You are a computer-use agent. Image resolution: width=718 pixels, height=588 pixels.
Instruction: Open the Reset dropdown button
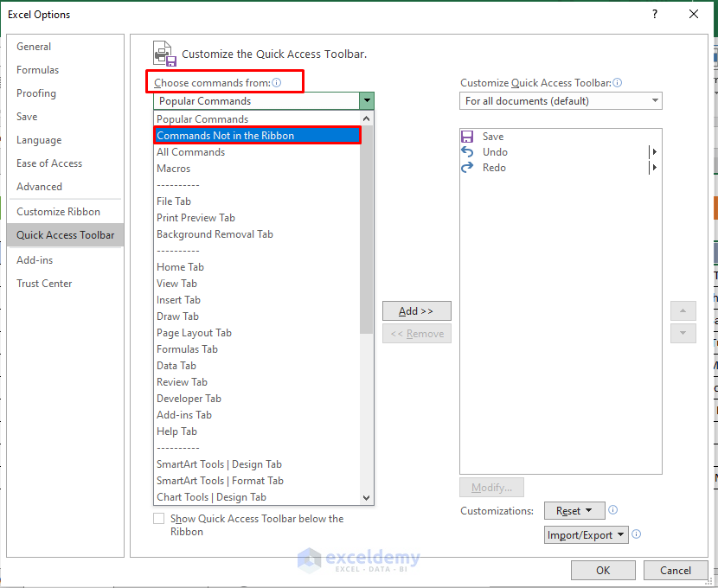click(574, 511)
